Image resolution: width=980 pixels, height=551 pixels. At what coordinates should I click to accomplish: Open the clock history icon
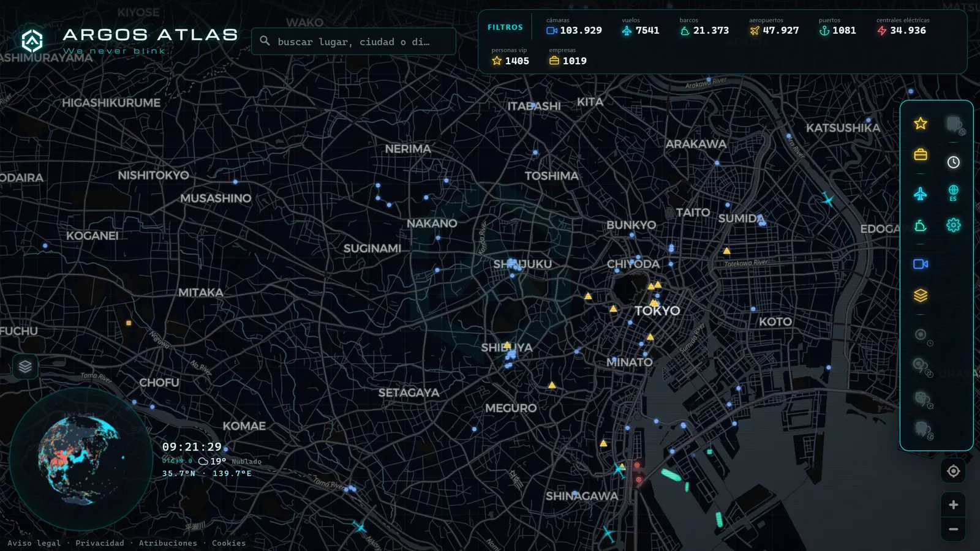[x=953, y=162]
